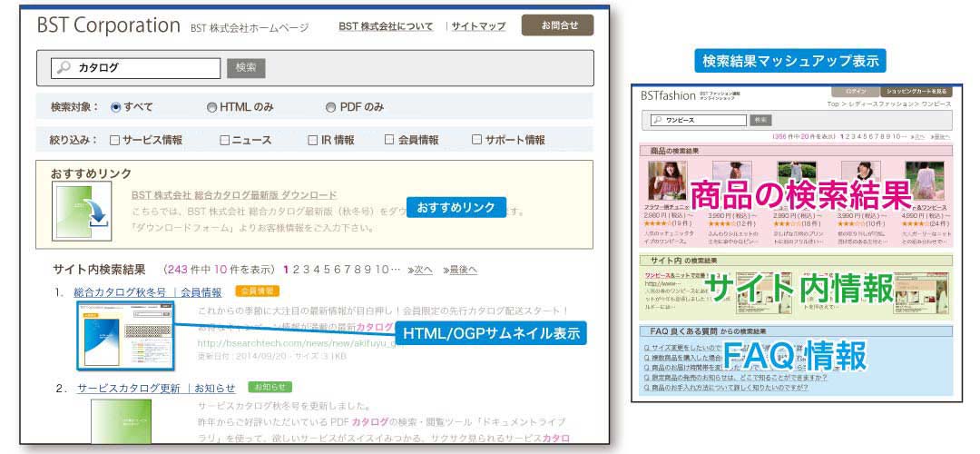Viewport: 980px width, 454px height.
Task: Click レディースファッション in the breadcrumb
Action: tap(879, 104)
